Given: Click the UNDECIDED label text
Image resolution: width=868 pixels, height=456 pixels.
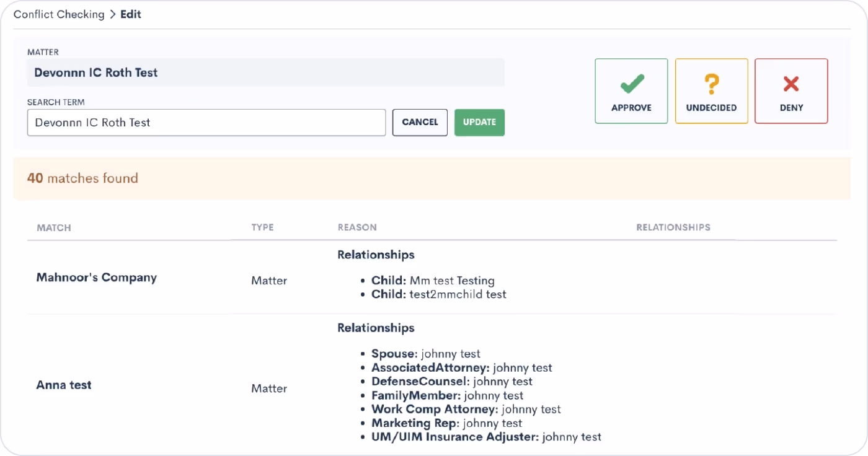Looking at the screenshot, I should pyautogui.click(x=711, y=108).
